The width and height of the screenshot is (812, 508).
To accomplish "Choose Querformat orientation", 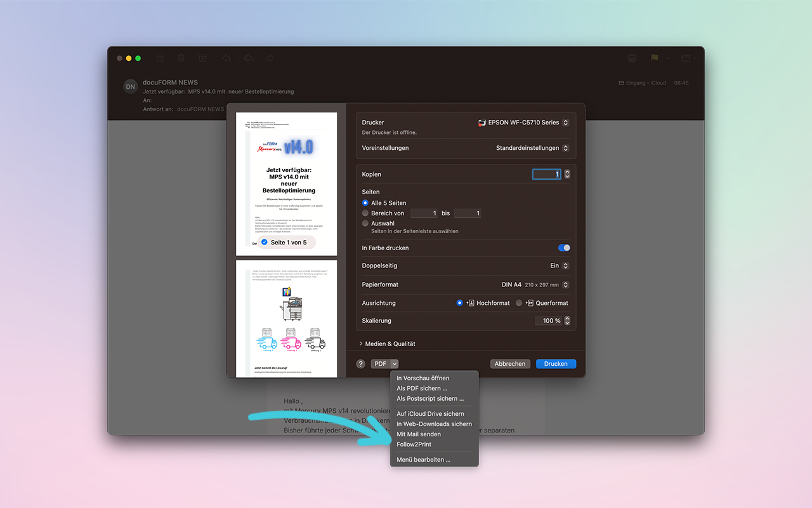I will (x=519, y=303).
